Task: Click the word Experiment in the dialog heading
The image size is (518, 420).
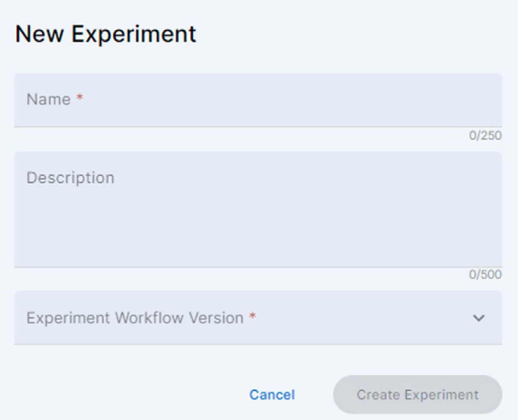Action: 134,34
